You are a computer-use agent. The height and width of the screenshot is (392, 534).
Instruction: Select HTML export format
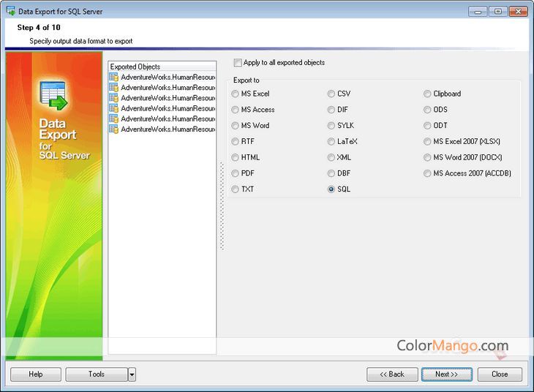(x=235, y=157)
